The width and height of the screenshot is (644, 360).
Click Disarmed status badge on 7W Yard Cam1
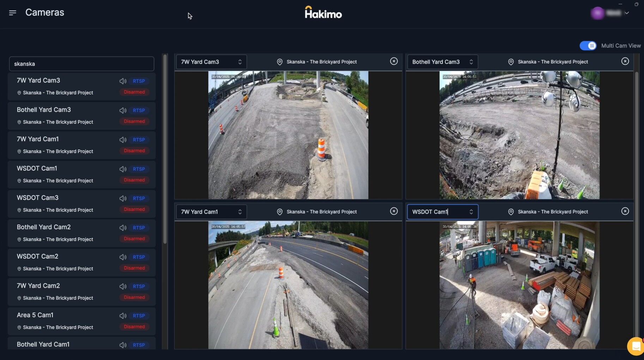click(134, 151)
